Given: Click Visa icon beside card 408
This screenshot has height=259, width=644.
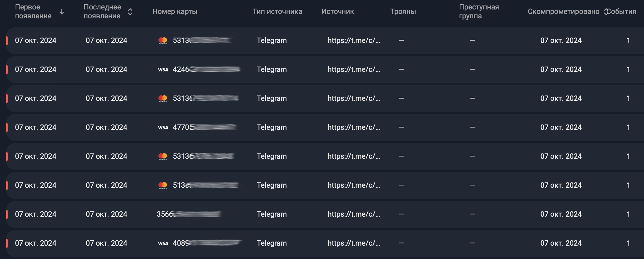Looking at the screenshot, I should [163, 243].
